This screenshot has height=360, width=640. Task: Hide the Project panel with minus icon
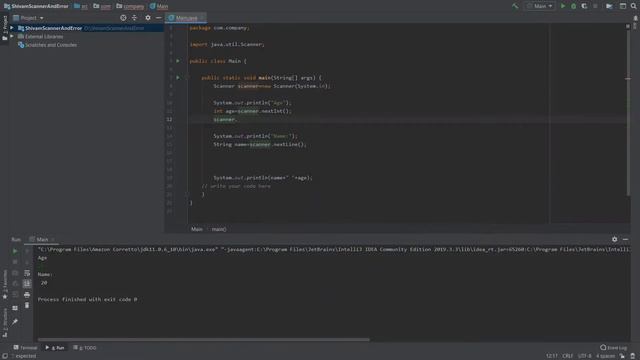(x=158, y=18)
